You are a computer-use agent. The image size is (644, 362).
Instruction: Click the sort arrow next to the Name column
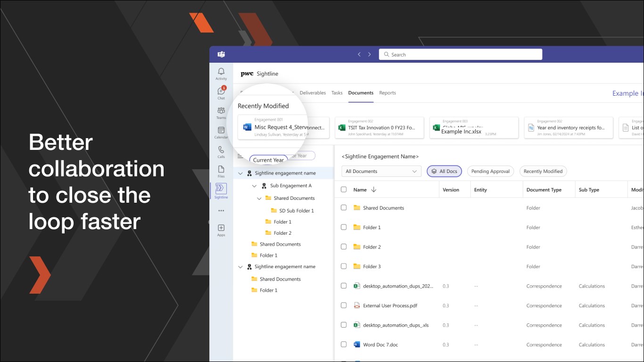click(x=374, y=189)
